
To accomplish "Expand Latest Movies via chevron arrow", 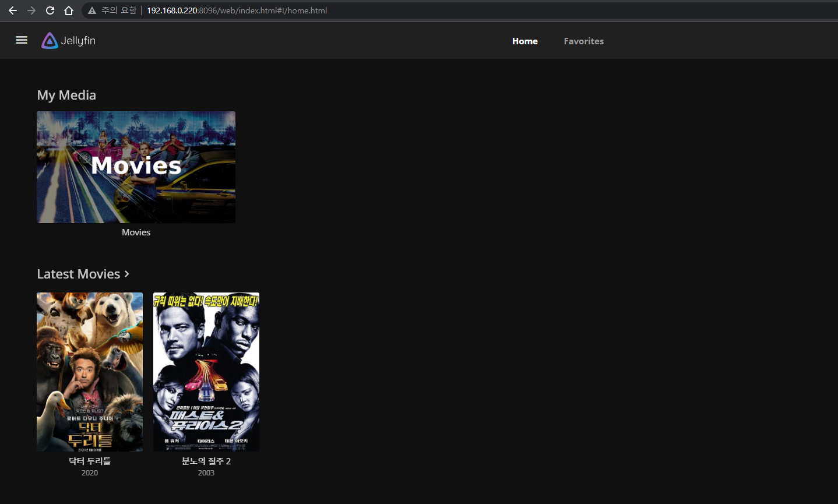I will (x=127, y=274).
